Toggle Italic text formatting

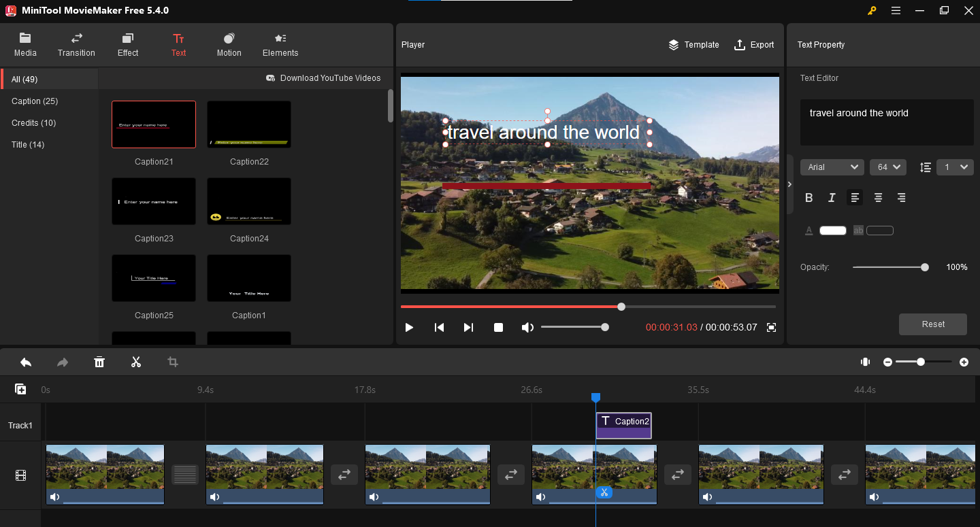pyautogui.click(x=832, y=198)
